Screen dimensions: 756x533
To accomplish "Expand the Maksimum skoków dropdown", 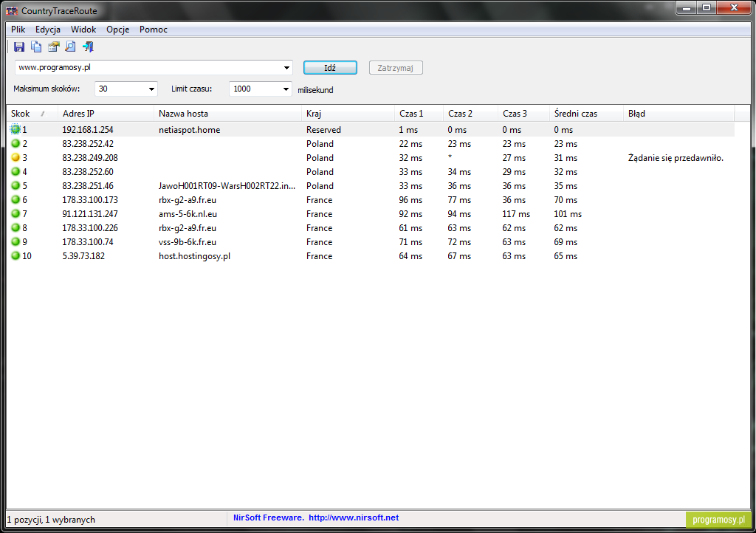I will coord(151,89).
